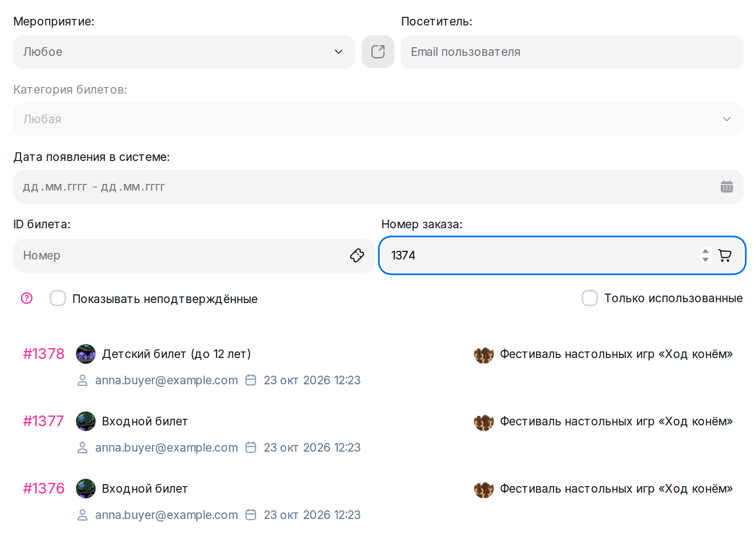Screen dimensions: 756x551
Task: Click the shopping cart icon in order number field
Action: 725,255
